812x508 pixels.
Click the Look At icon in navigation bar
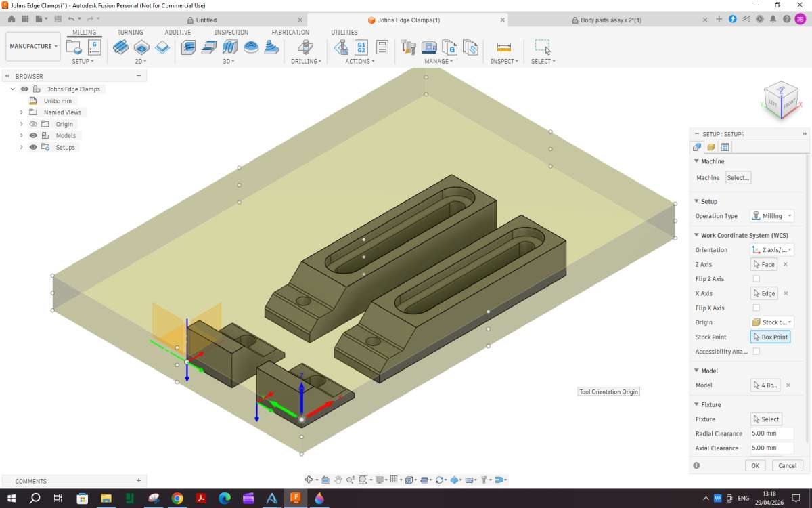[325, 480]
